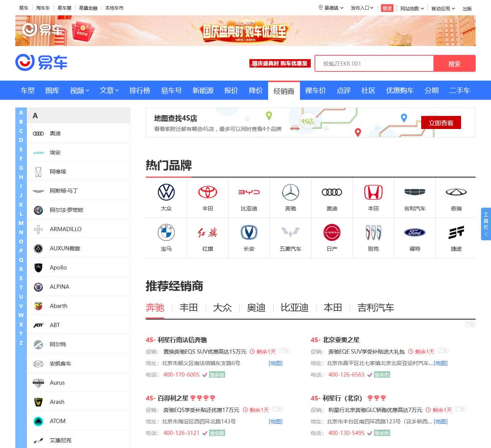Click the ZEEKR 001 search input field

374,63
